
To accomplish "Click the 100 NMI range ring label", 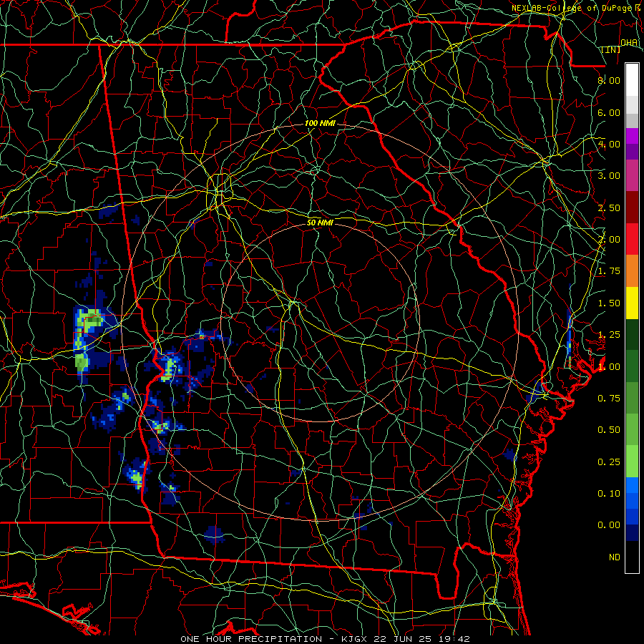I will pos(320,123).
